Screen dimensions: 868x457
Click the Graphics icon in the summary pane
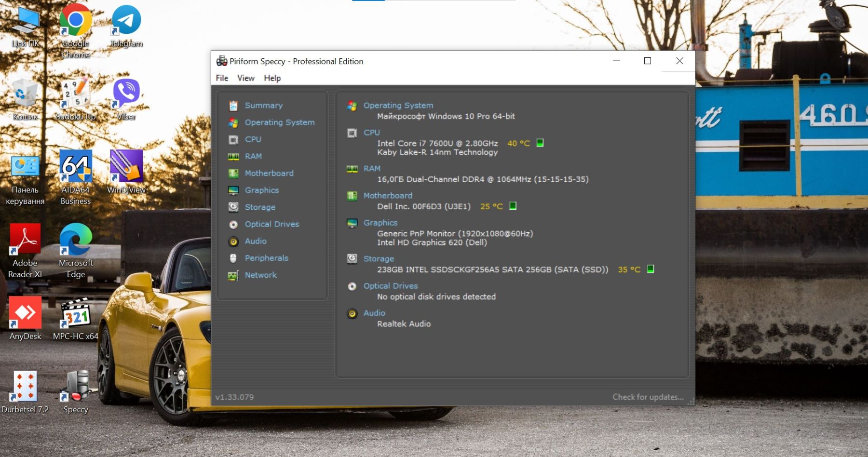[x=352, y=223]
